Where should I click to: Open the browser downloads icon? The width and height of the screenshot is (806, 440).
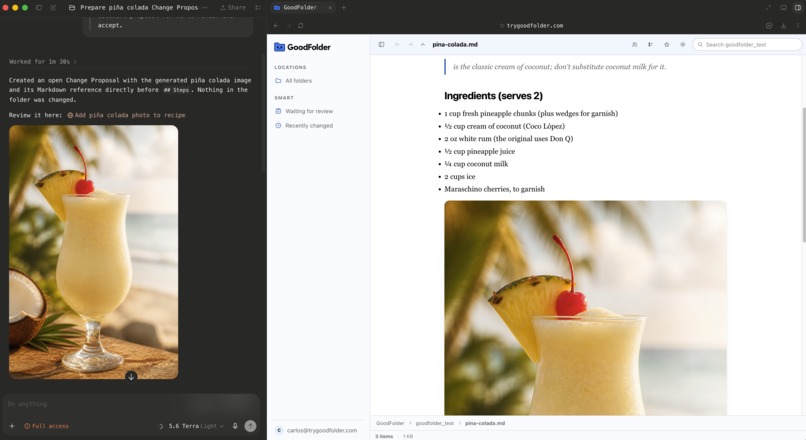point(783,26)
